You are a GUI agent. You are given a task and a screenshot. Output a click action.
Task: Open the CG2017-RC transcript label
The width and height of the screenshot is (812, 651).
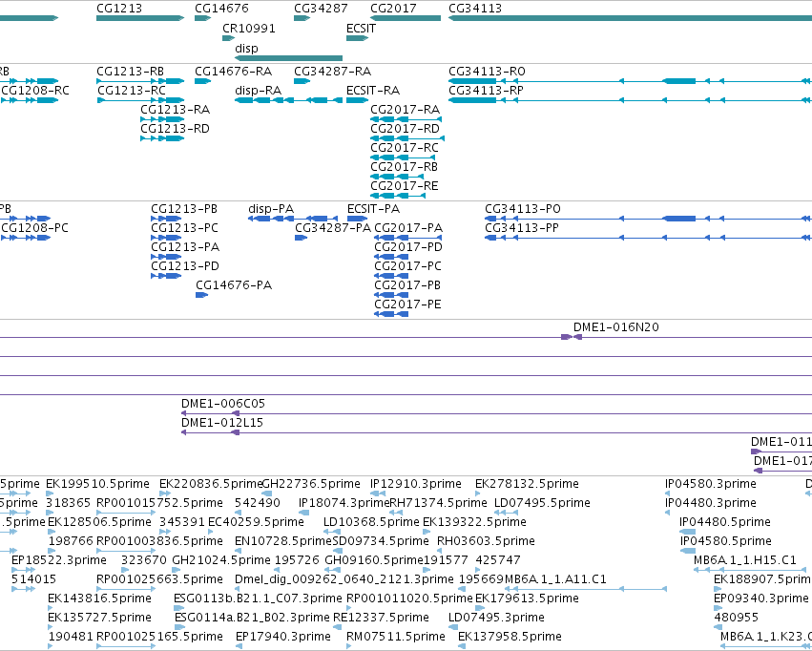tap(405, 148)
